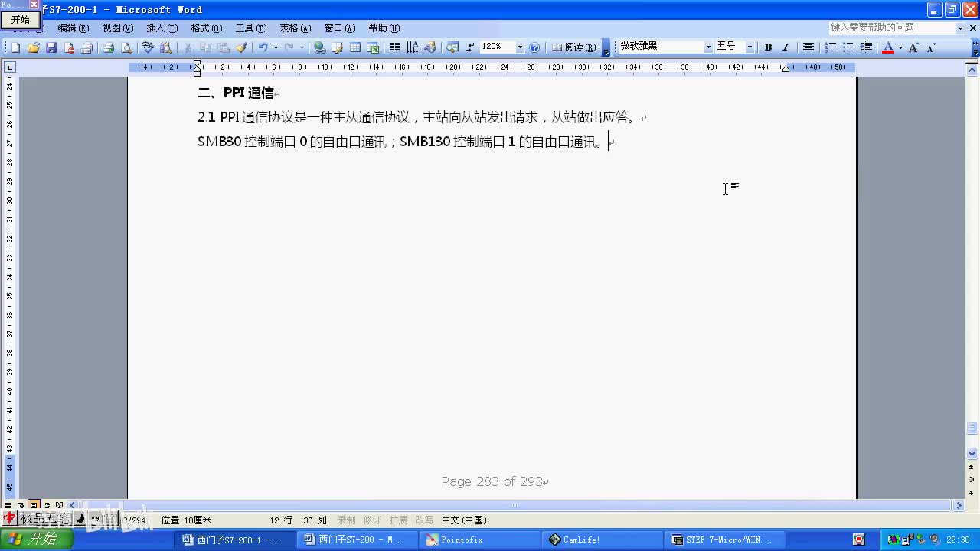
Task: Open the 表格 (Table) menu
Action: pyautogui.click(x=295, y=28)
